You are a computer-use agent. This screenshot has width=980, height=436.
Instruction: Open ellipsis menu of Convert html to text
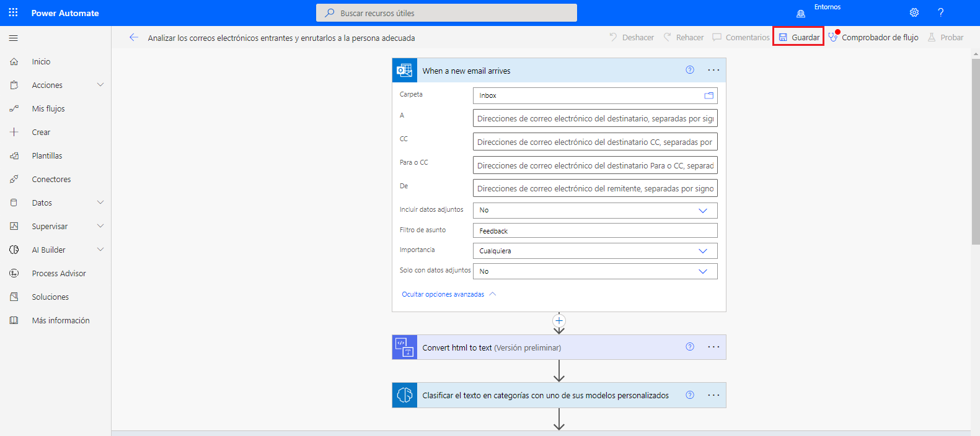pyautogui.click(x=713, y=347)
